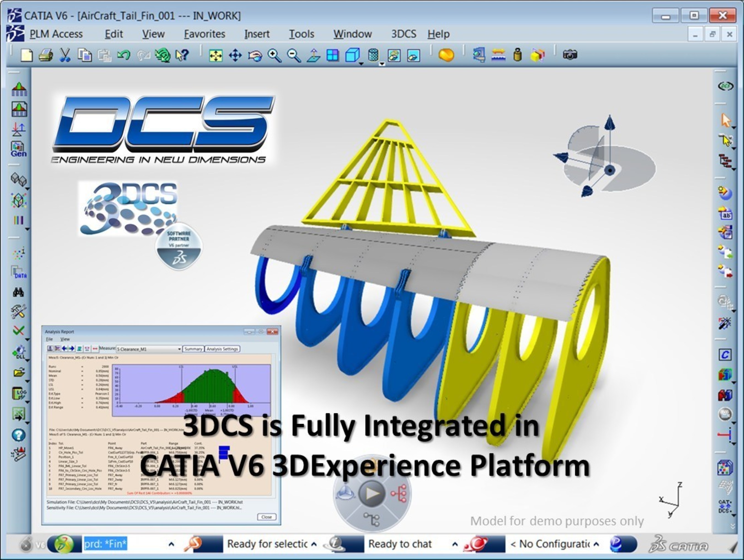The width and height of the screenshot is (744, 560).
Task: Click the Print icon in the top toolbar
Action: [46, 55]
